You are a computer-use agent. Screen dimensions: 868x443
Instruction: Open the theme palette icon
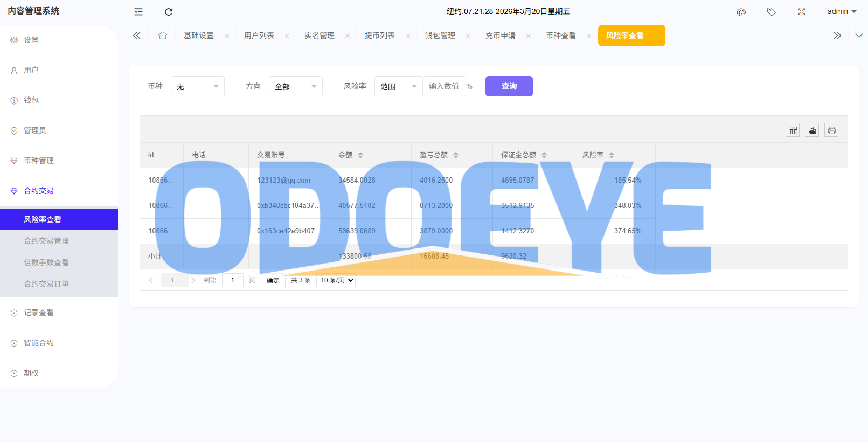[741, 12]
